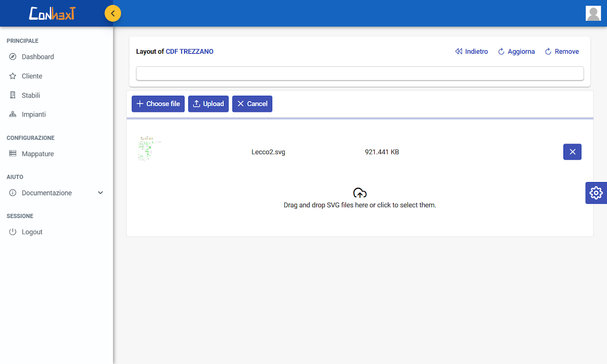
Task: Log out using the Logout item
Action: click(32, 232)
